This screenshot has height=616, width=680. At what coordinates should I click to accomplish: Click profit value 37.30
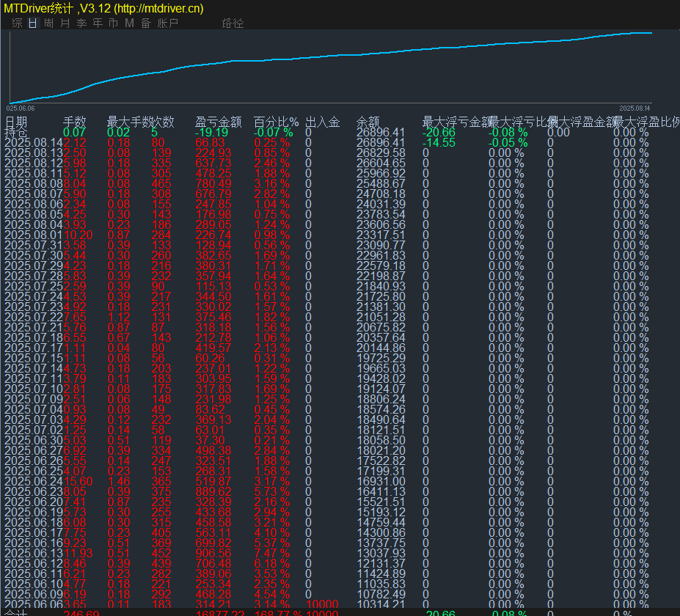coord(211,441)
